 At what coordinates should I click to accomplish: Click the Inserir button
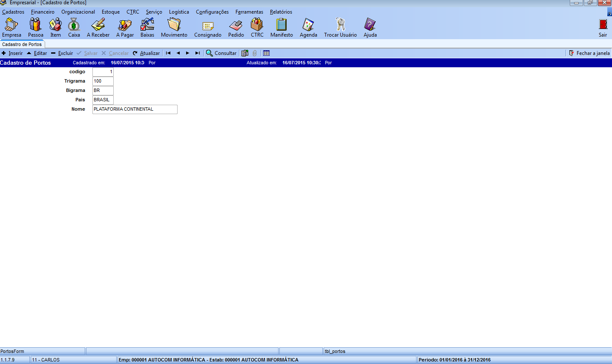pyautogui.click(x=12, y=53)
